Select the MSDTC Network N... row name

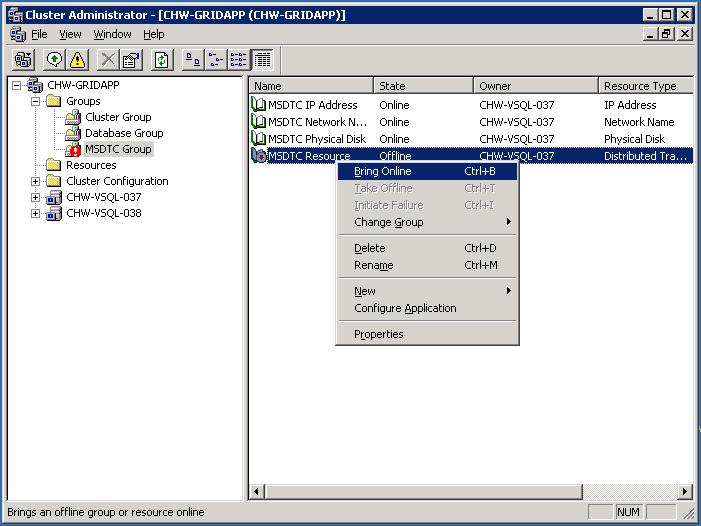pyautogui.click(x=317, y=122)
